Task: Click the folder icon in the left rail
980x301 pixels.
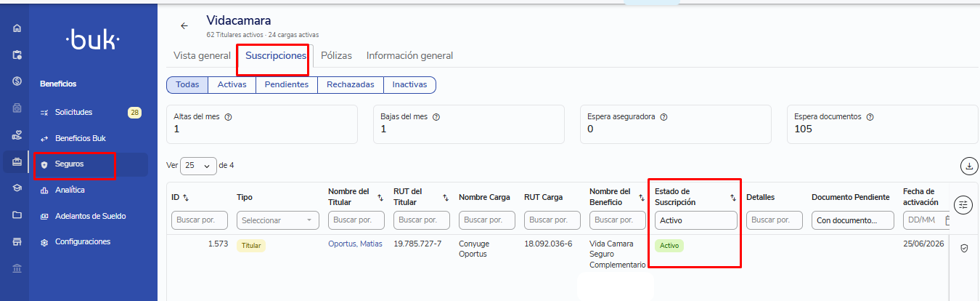Action: 17,215
